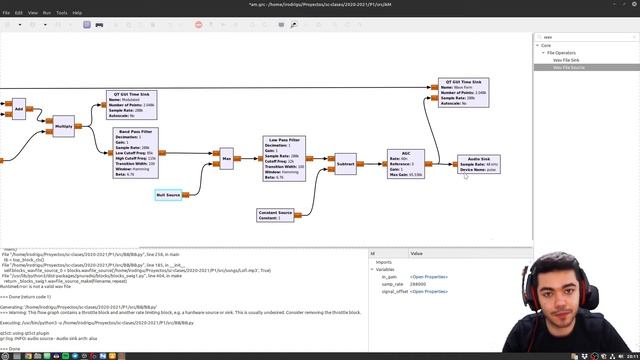640x360 pixels.
Task: Select the Band Pass Filter block
Action: (x=136, y=153)
